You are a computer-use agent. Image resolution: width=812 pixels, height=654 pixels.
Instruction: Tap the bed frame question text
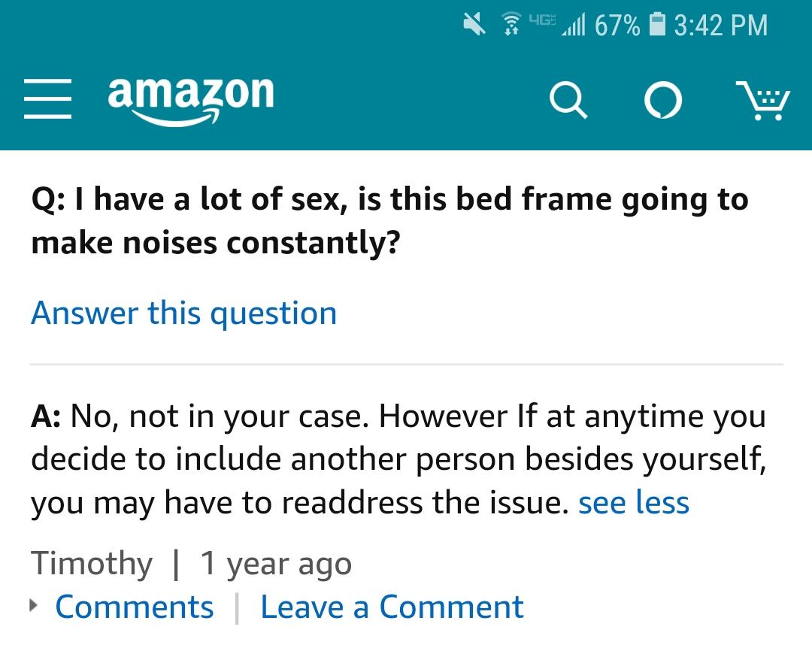tap(389, 221)
